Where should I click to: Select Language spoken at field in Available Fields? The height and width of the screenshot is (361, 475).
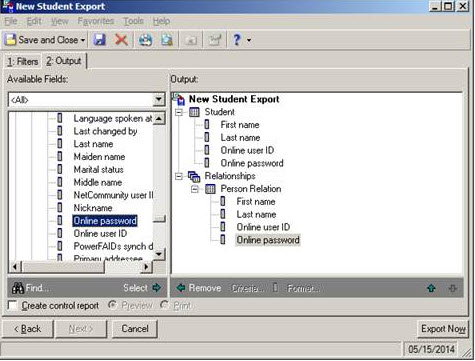pos(113,118)
